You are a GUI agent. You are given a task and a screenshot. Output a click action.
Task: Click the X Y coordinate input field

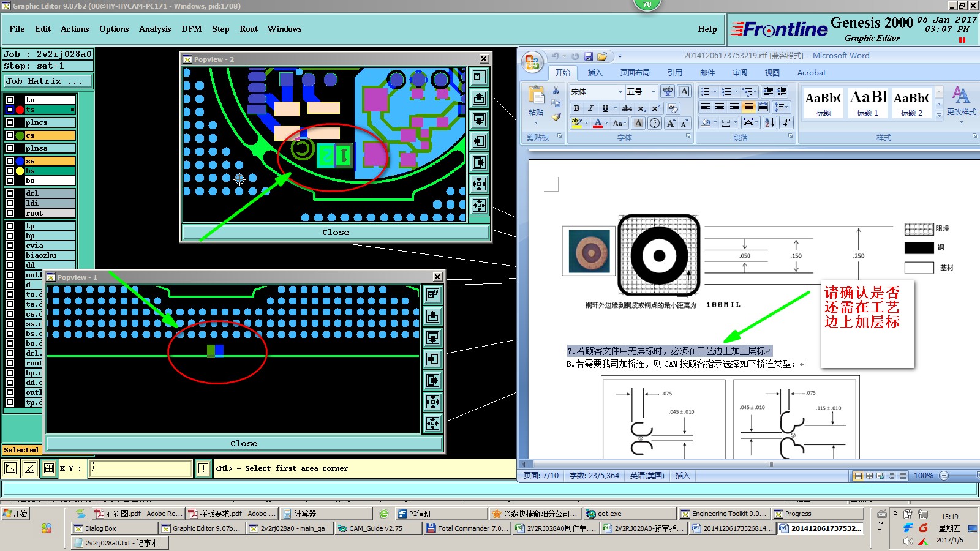pyautogui.click(x=141, y=468)
